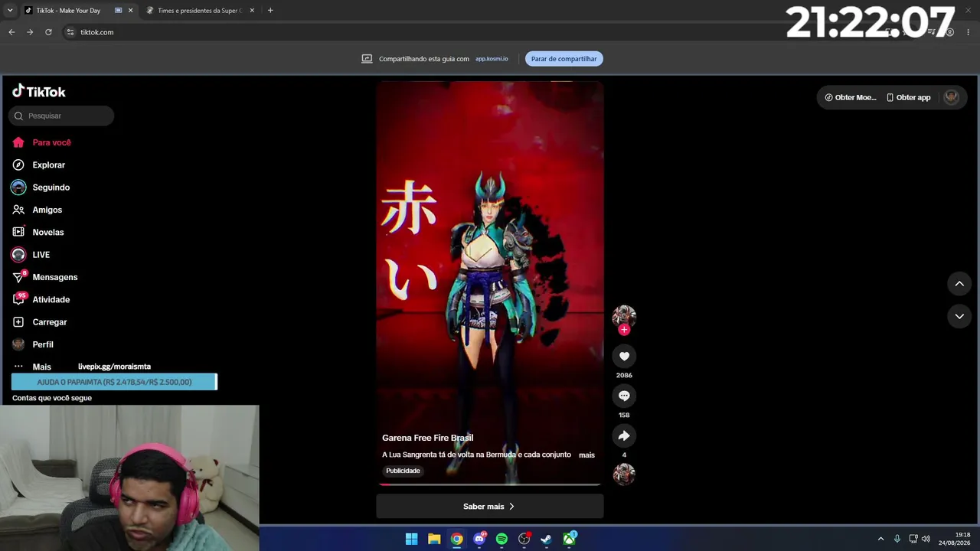Image resolution: width=980 pixels, height=551 pixels.
Task: Click the microphone icon in the system tray
Action: click(897, 539)
